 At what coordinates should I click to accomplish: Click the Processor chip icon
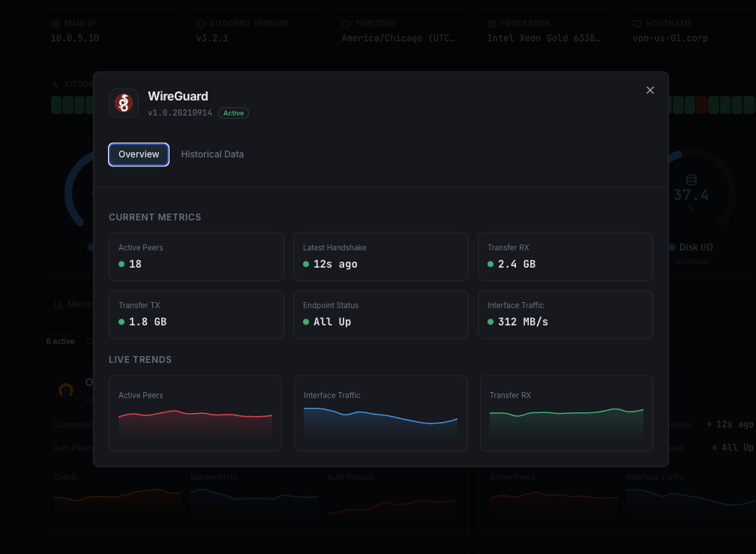click(x=492, y=23)
